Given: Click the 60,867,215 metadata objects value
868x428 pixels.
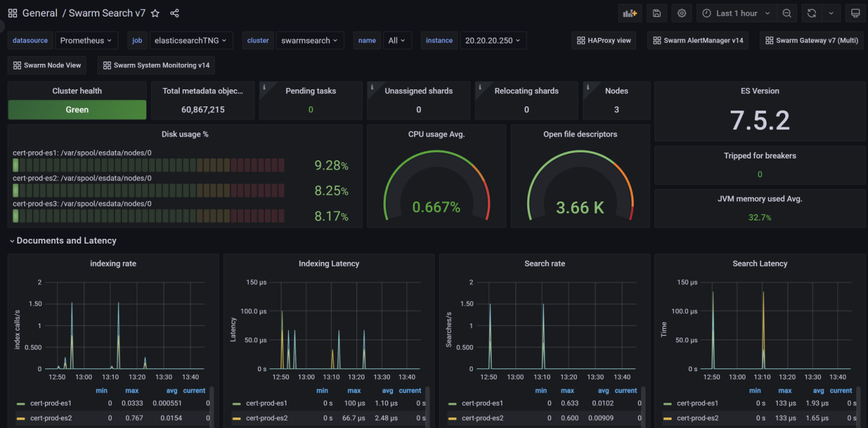Looking at the screenshot, I should pos(203,109).
